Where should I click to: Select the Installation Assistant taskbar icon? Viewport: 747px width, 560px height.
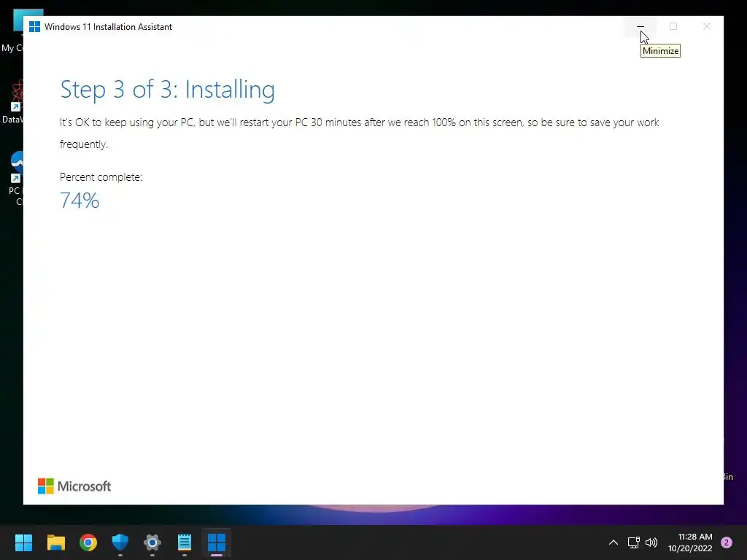click(x=217, y=542)
